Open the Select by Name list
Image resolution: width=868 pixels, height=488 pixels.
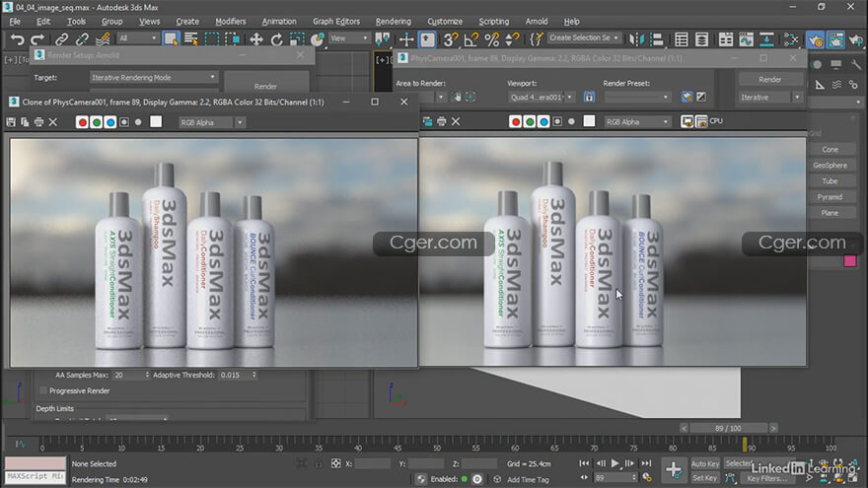pyautogui.click(x=191, y=38)
